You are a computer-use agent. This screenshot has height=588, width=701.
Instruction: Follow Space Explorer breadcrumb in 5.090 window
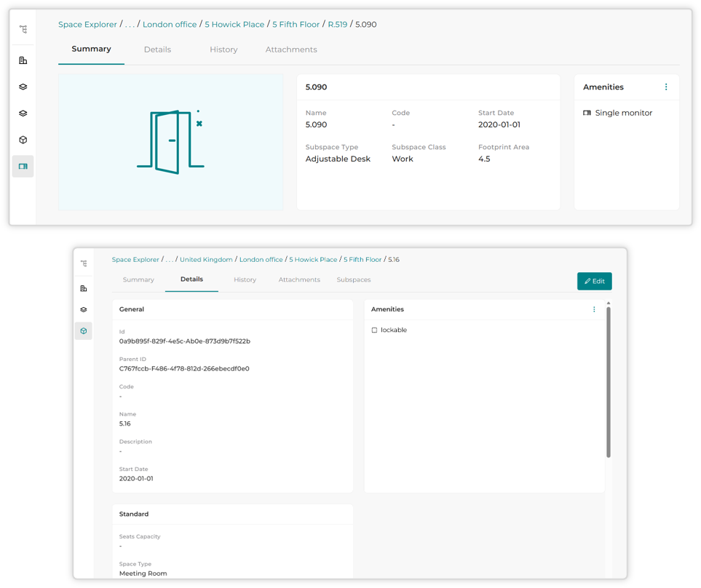point(87,25)
